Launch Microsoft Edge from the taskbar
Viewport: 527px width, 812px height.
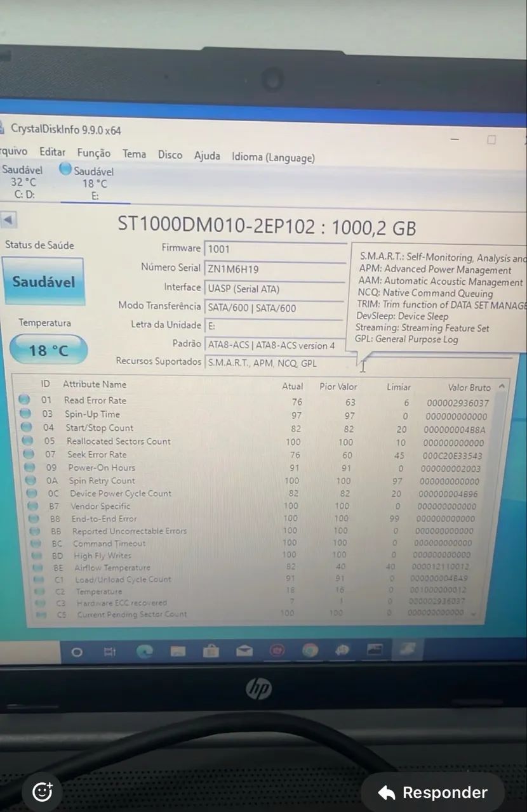(144, 651)
